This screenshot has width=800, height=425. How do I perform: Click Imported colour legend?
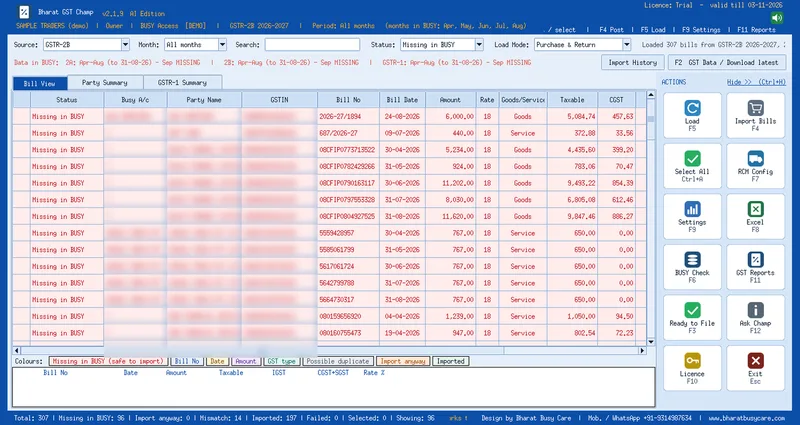(x=451, y=361)
